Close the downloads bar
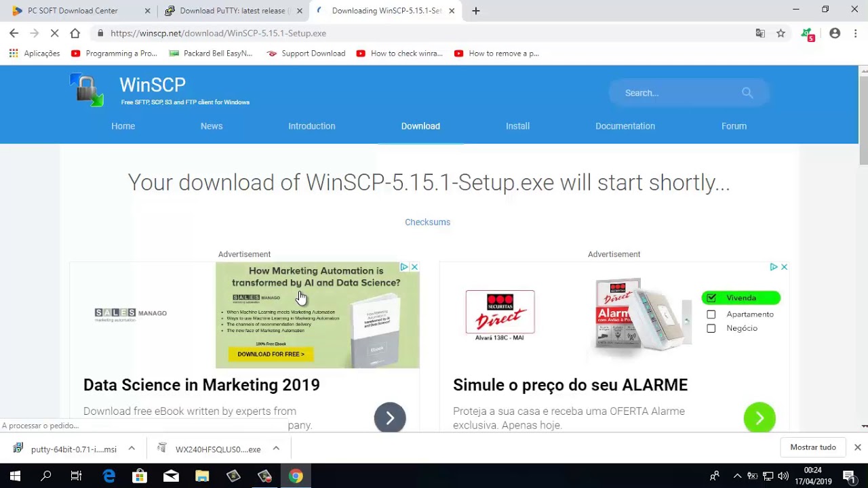 tap(857, 447)
